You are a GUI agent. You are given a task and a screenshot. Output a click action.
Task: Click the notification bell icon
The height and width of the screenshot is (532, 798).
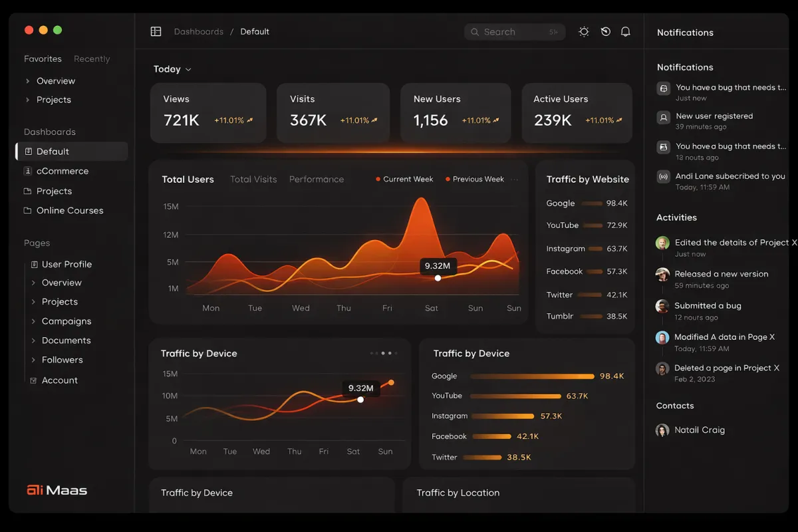(x=625, y=31)
